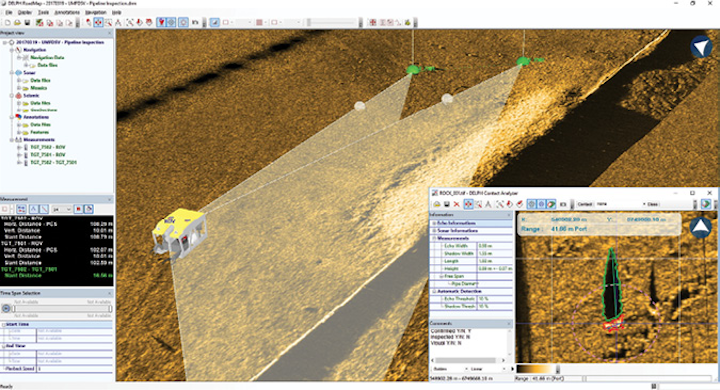Click the time span slider track
This screenshot has height=390, width=720.
(x=62, y=309)
